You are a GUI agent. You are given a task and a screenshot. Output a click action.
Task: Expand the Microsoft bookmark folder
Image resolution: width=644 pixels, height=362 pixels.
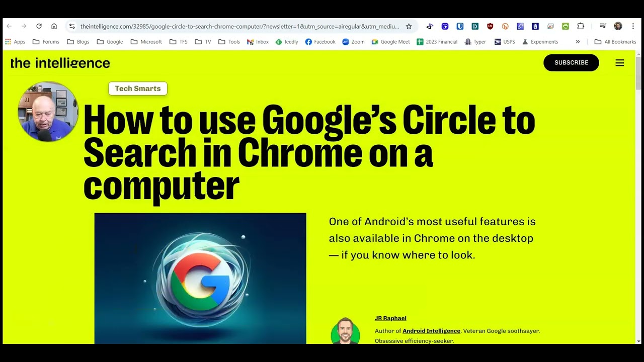[146, 42]
